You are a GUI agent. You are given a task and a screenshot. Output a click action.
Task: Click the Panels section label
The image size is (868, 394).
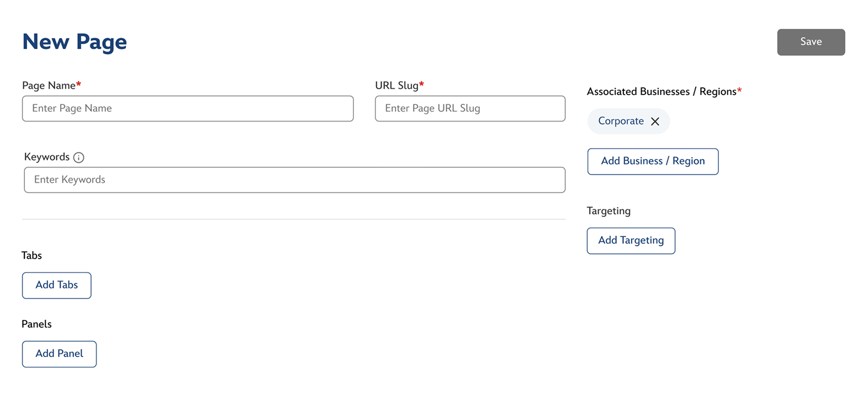[36, 324]
